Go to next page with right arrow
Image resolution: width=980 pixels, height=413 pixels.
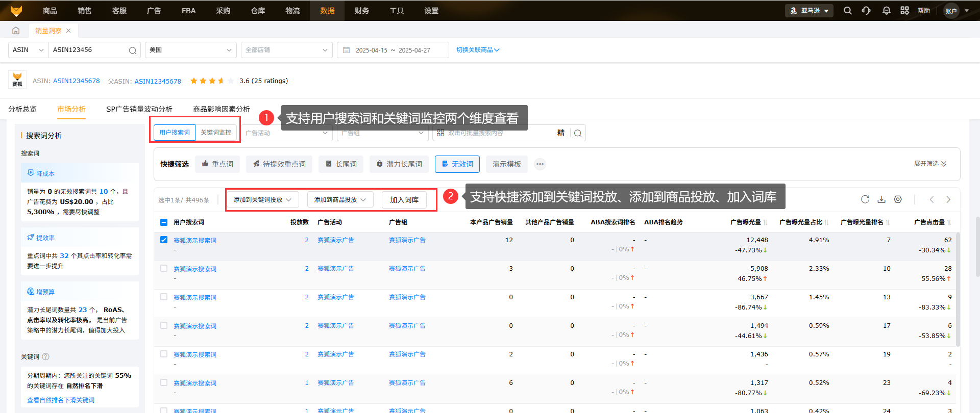point(948,199)
